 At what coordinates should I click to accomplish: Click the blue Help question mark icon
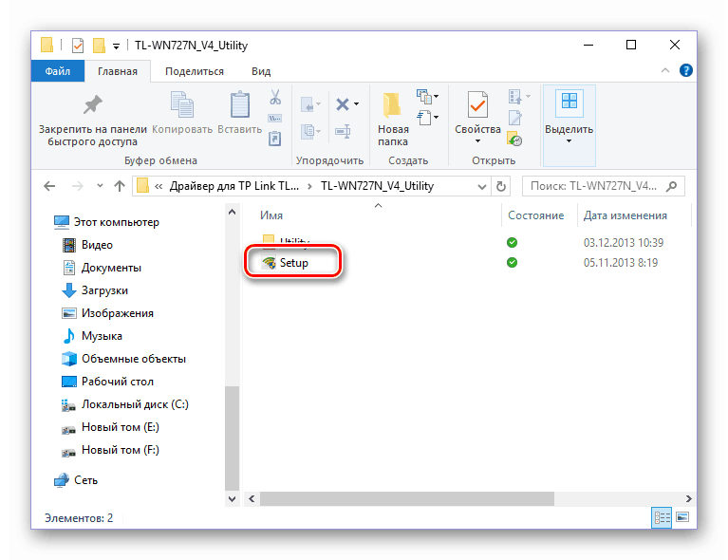(685, 70)
